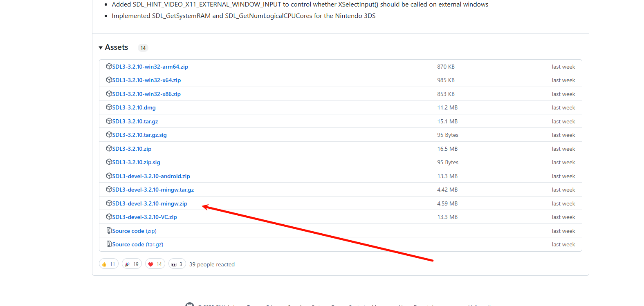Click the 11.2 MB size value
The image size is (644, 306).
pos(447,107)
